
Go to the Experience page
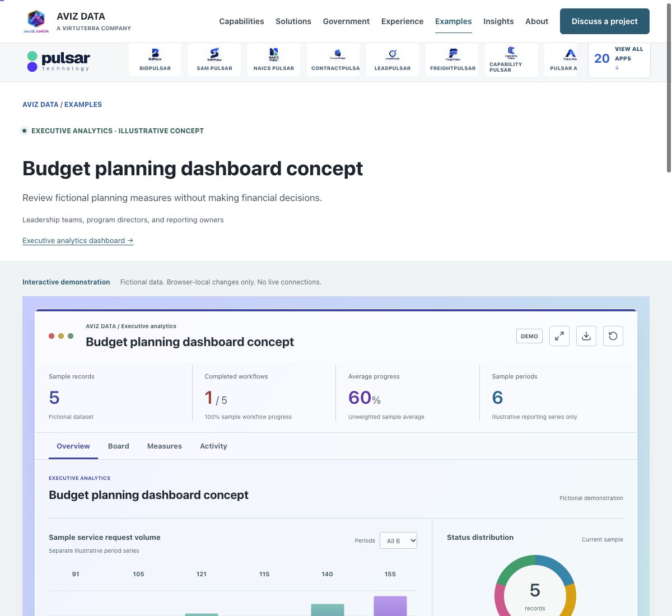pos(402,21)
